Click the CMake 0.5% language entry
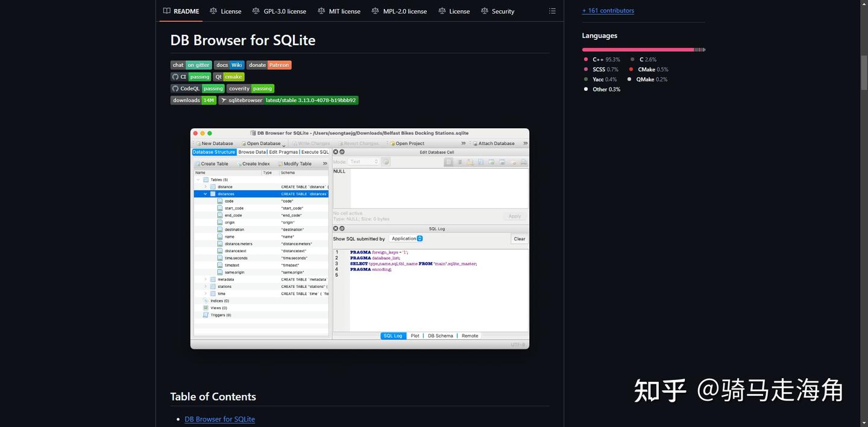The height and width of the screenshot is (427, 868). (x=649, y=69)
